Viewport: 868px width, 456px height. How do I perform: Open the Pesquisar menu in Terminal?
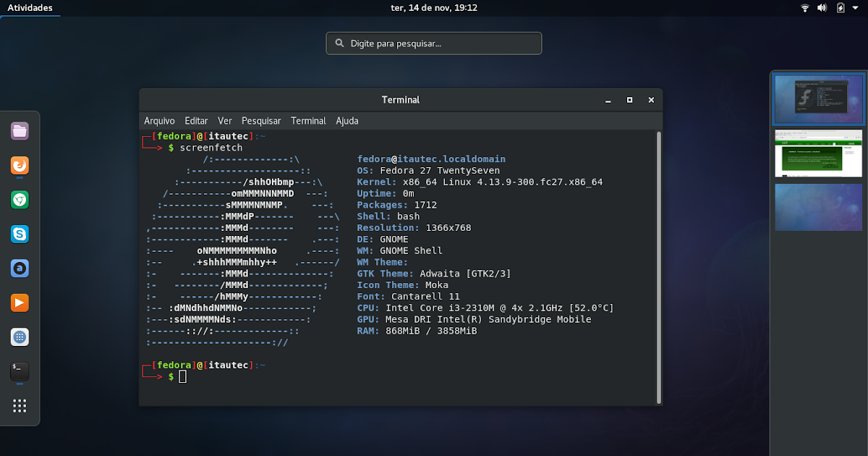261,121
